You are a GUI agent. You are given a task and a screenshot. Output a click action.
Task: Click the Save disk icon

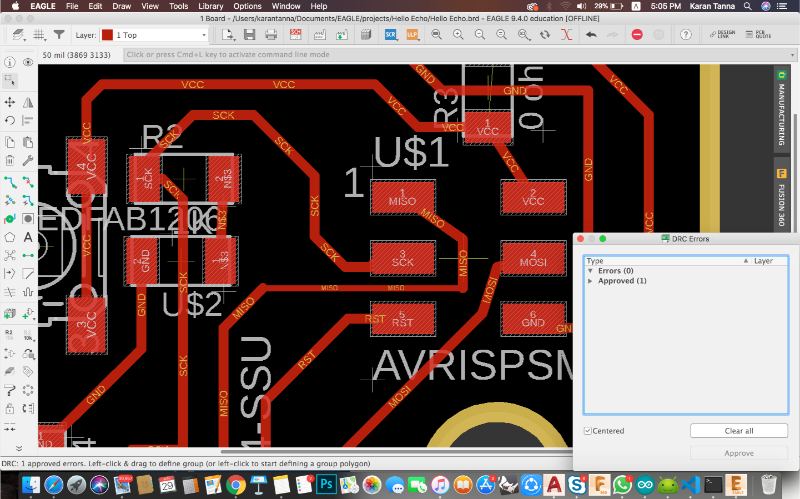249,35
